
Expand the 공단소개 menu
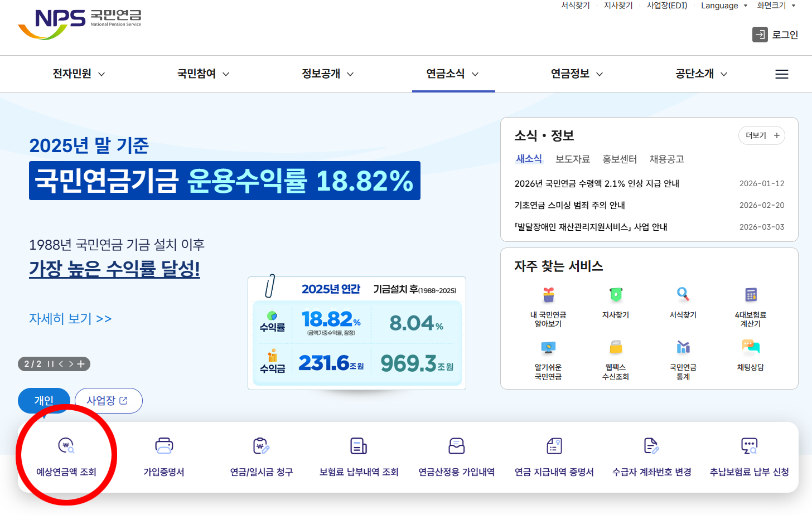point(701,74)
